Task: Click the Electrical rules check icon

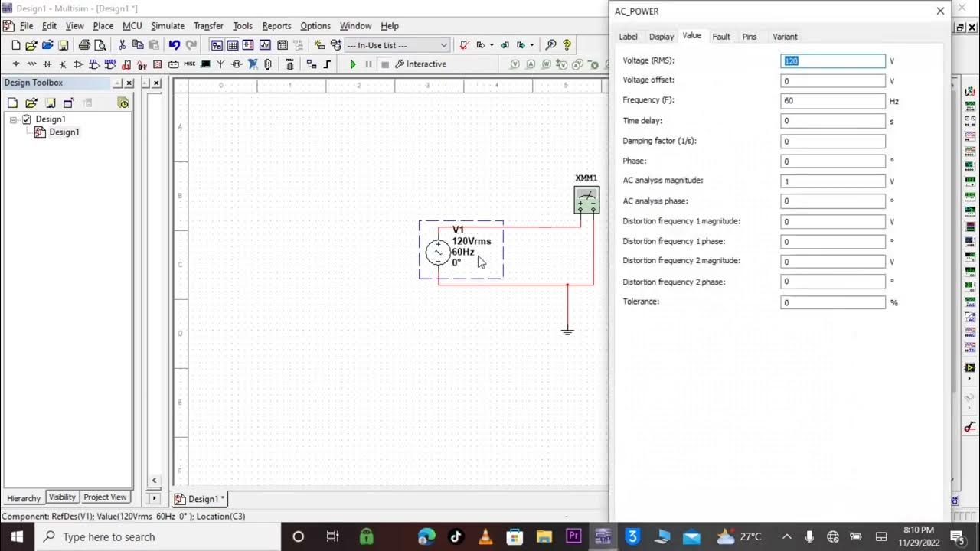Action: click(x=464, y=45)
